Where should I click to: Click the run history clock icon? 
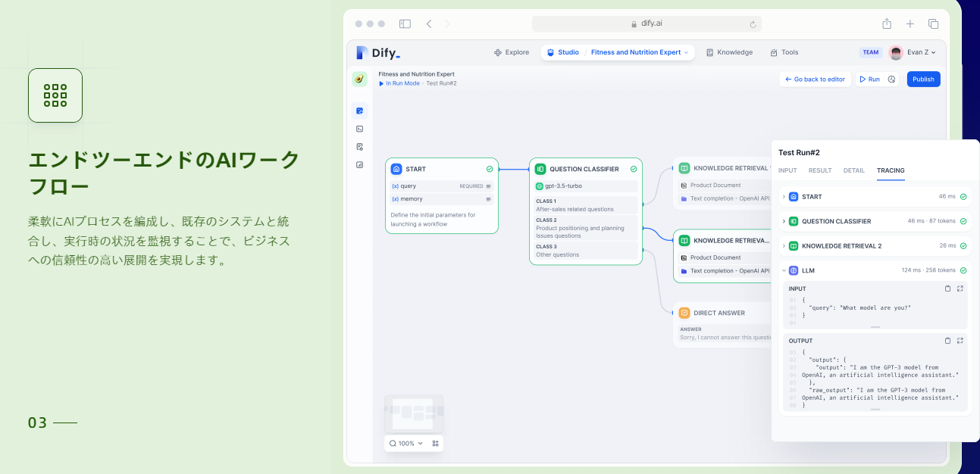pyautogui.click(x=891, y=79)
